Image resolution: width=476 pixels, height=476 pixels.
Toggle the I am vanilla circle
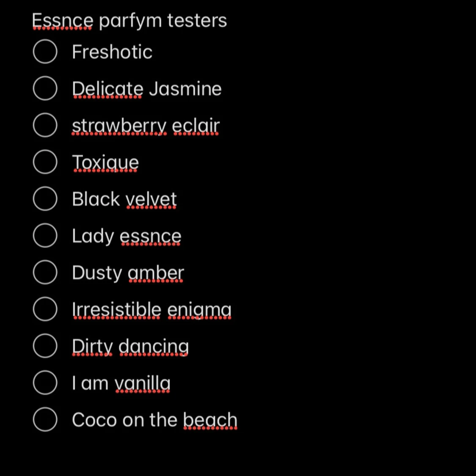coord(45,382)
